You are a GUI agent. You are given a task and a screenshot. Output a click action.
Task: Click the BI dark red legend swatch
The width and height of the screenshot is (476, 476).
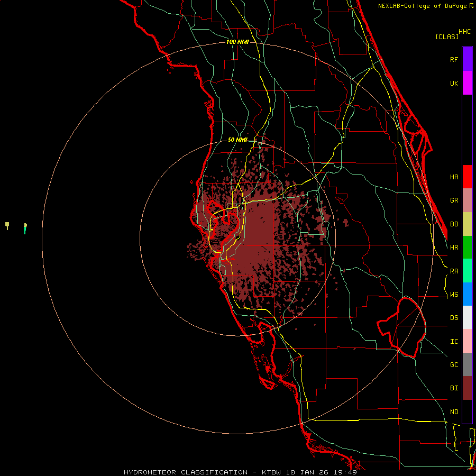[467, 388]
